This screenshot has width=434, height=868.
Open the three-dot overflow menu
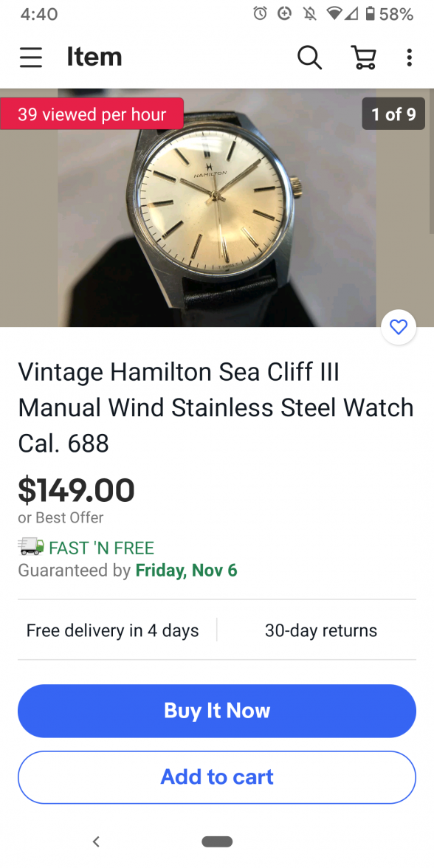(x=409, y=57)
